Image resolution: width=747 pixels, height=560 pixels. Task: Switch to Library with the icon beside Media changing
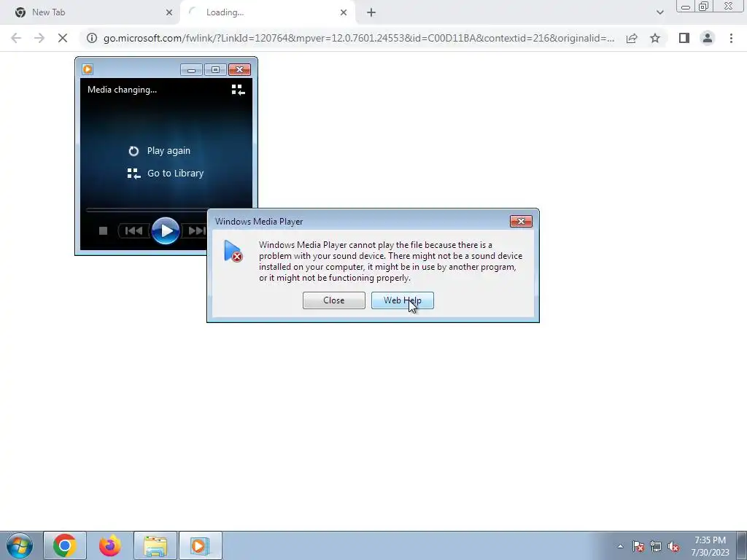point(238,90)
